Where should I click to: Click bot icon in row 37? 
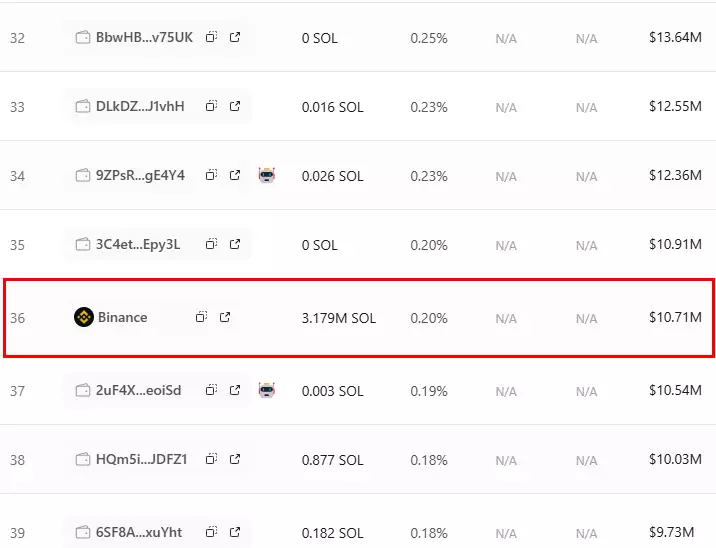tap(267, 390)
